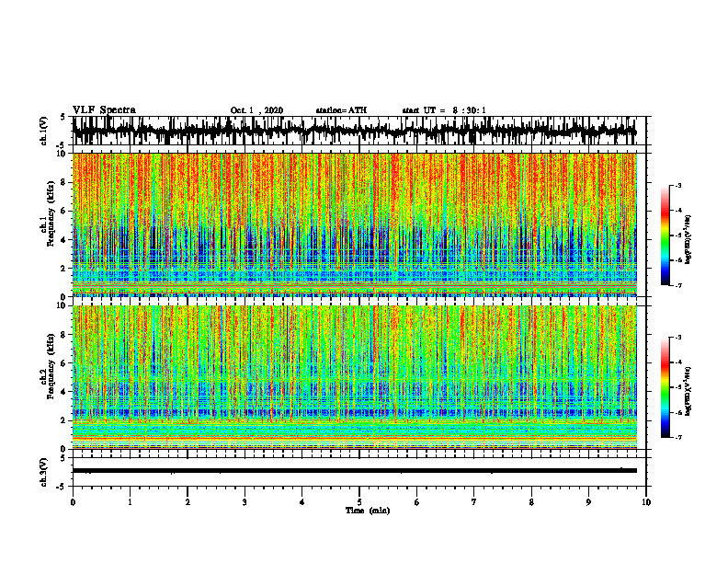Click the "ch.3(V)" axis label

44,472
